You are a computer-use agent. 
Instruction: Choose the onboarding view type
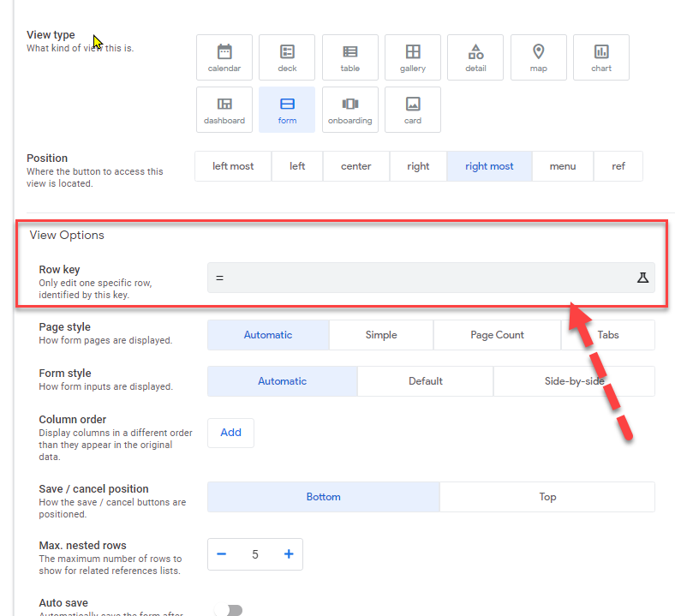coord(350,110)
